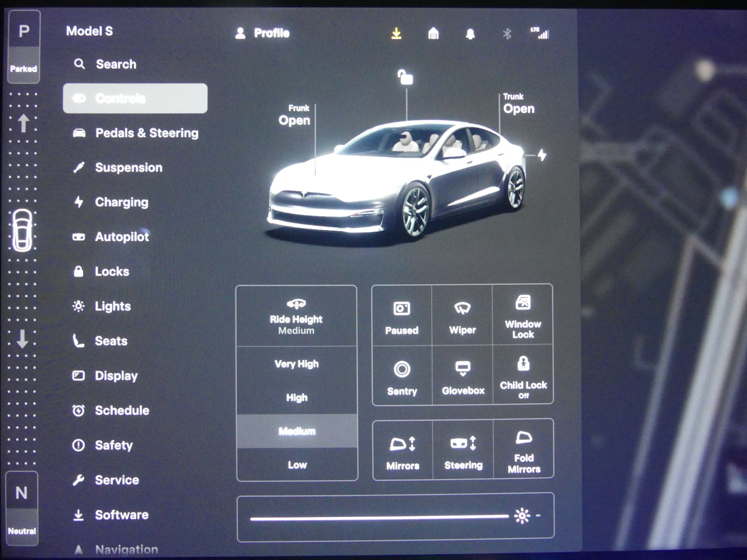Activate the Wiper control
Viewport: 747px width, 560px height.
pos(462,315)
